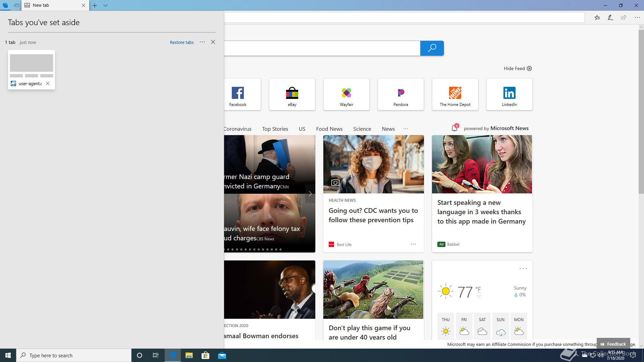
Task: Select SUN weather forecast
Action: click(500, 325)
